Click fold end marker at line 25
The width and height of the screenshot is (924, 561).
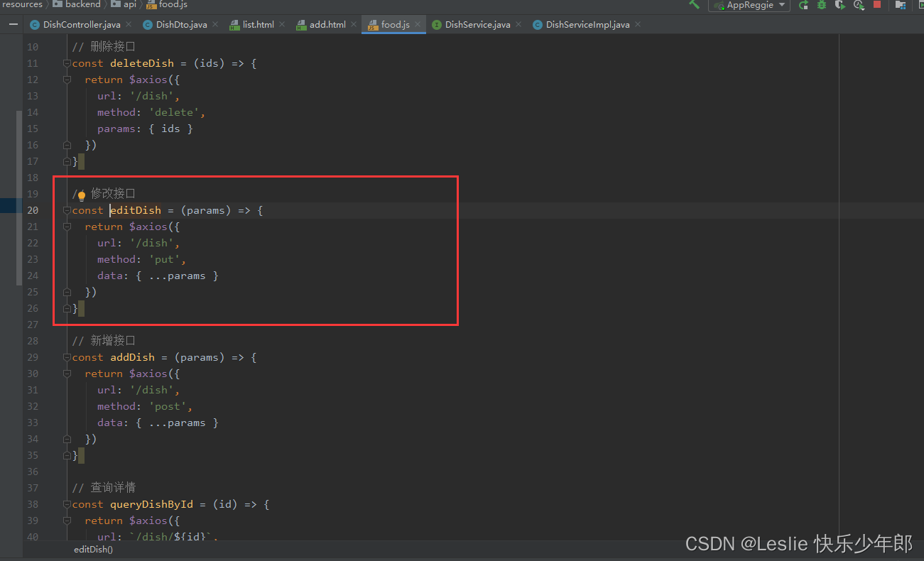(67, 292)
